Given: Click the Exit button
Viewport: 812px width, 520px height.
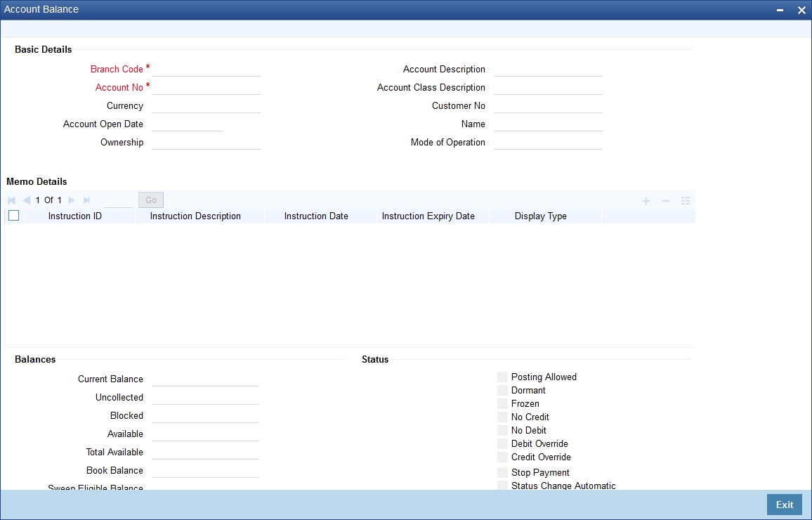Looking at the screenshot, I should point(784,505).
